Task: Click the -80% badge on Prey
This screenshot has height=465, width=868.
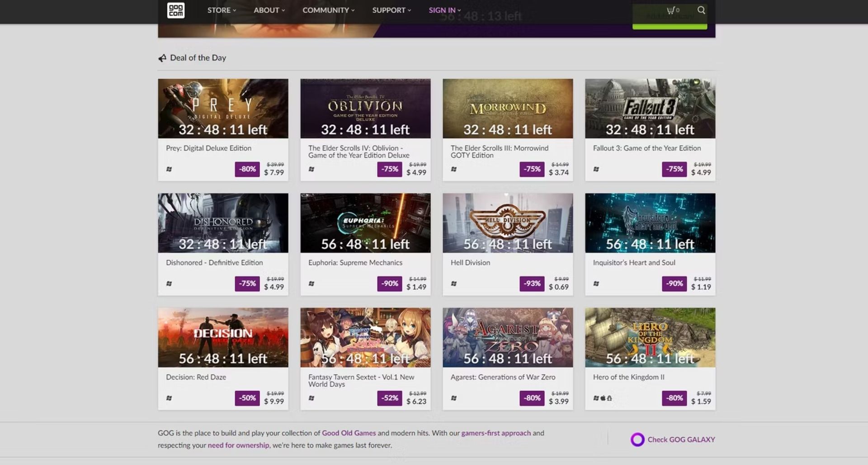Action: pos(247,169)
